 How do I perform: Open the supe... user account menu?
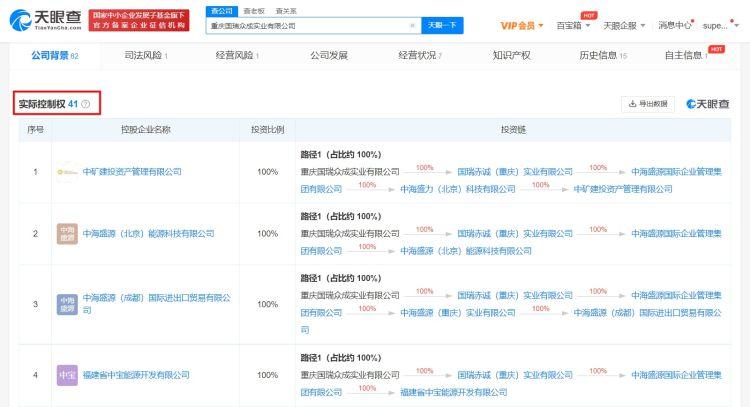(x=720, y=26)
